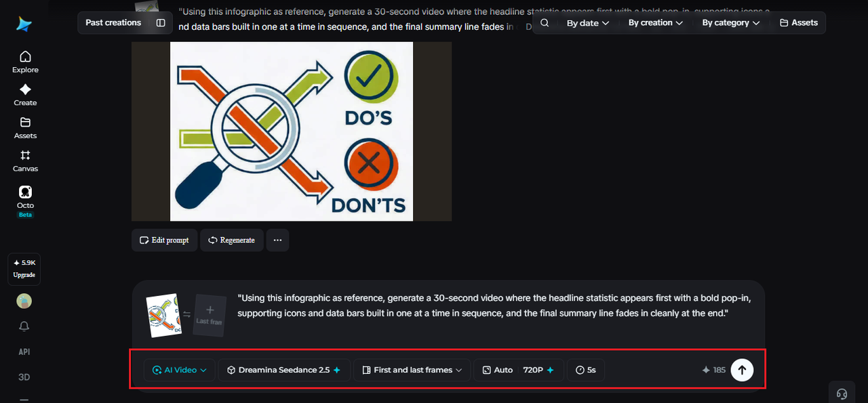Screen dimensions: 868x403
Task: Expand the By category filter
Action: tap(731, 22)
